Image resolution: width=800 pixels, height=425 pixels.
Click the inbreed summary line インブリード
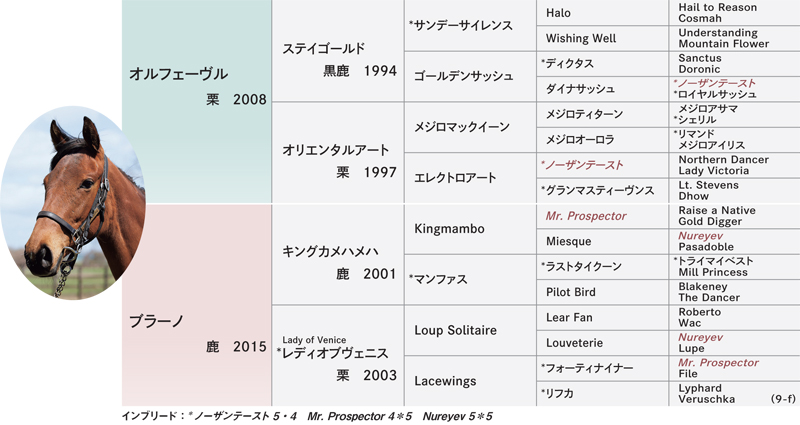pyautogui.click(x=307, y=416)
